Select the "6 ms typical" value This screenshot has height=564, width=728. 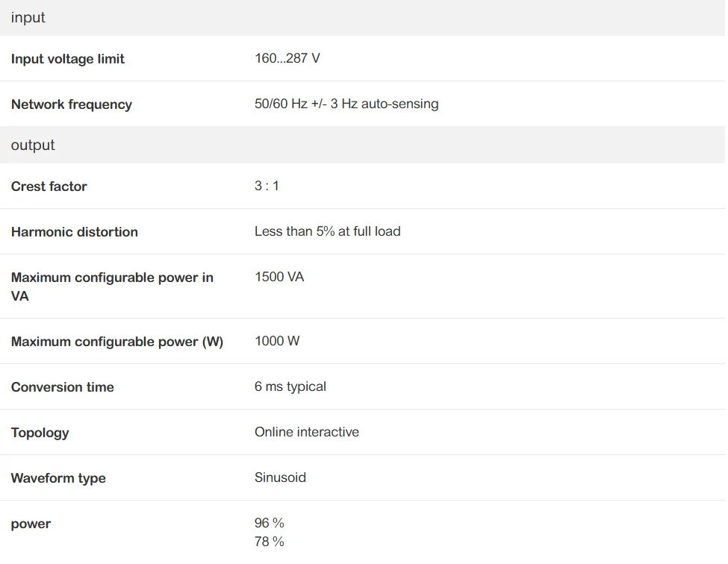(290, 386)
